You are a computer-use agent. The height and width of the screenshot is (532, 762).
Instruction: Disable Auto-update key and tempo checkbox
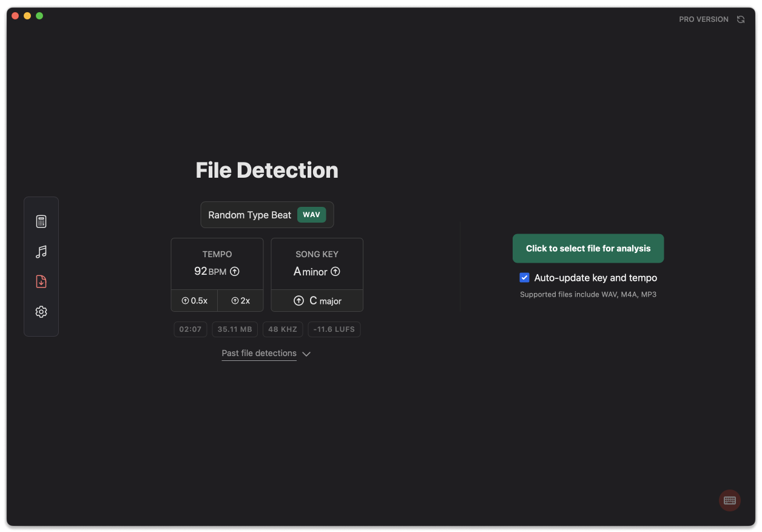525,278
